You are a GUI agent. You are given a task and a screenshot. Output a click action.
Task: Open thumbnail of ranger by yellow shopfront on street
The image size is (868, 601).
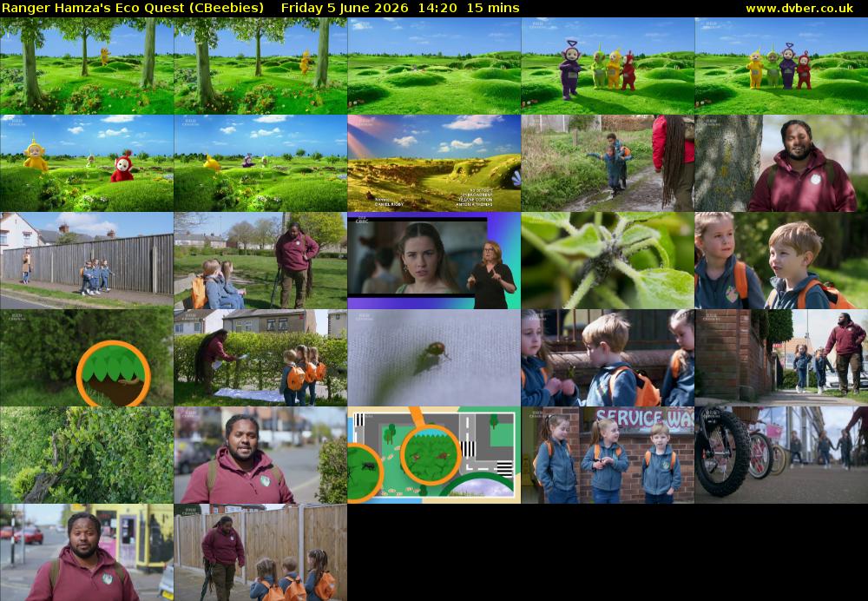(86, 553)
